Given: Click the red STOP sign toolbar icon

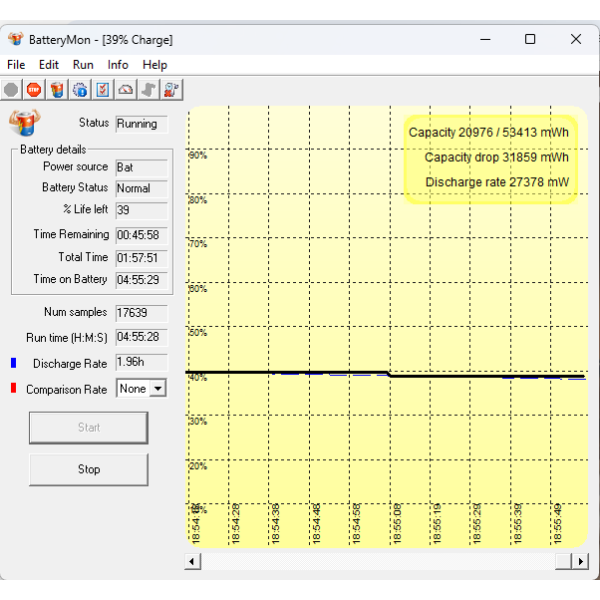Looking at the screenshot, I should point(34,90).
